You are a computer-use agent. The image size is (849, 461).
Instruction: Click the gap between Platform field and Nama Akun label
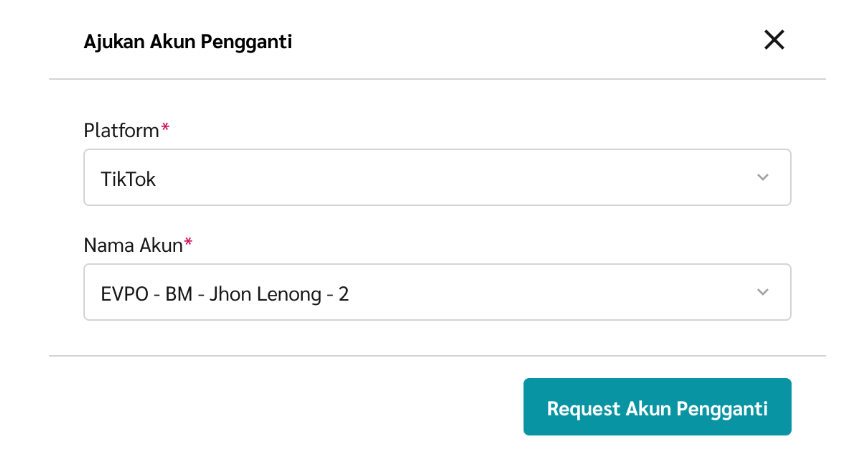pyautogui.click(x=437, y=221)
